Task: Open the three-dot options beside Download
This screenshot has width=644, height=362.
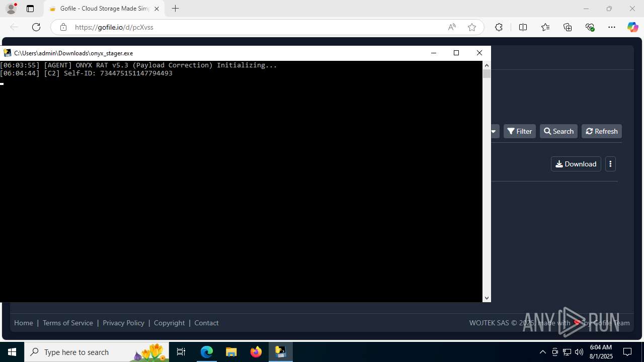Action: (610, 164)
